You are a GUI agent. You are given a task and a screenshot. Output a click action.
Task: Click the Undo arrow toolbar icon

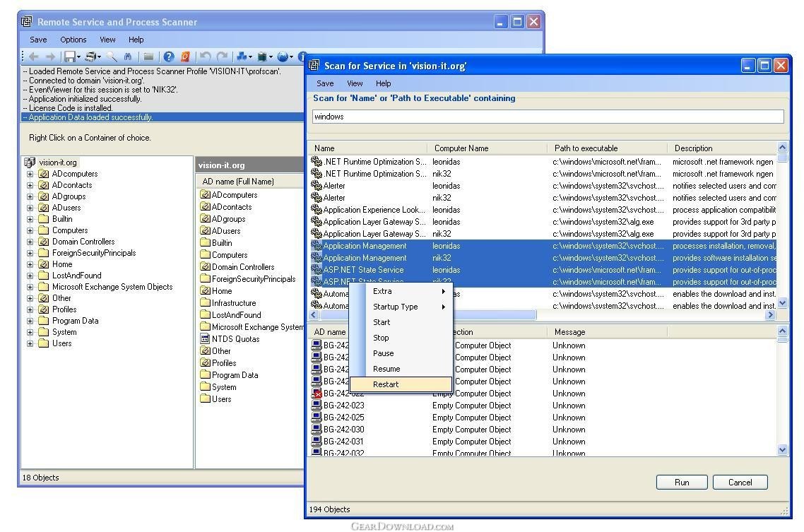[205, 57]
